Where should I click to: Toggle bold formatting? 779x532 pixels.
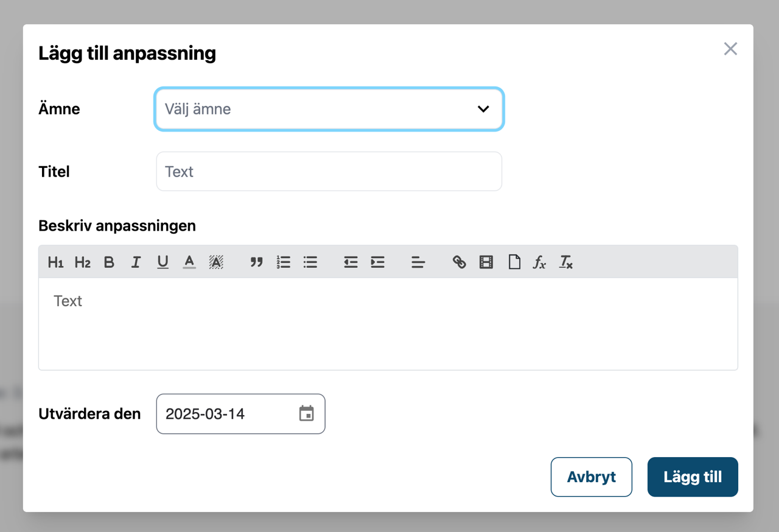coord(109,262)
